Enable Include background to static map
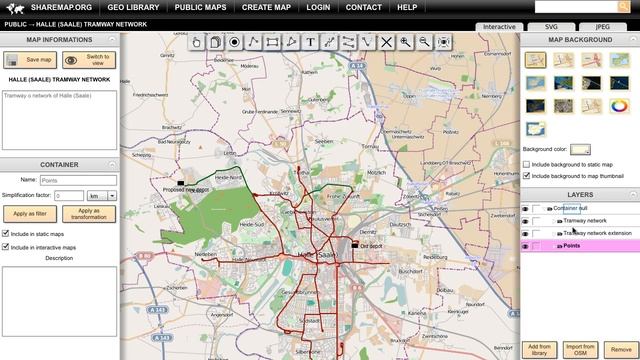The height and width of the screenshot is (360, 640). pyautogui.click(x=527, y=164)
